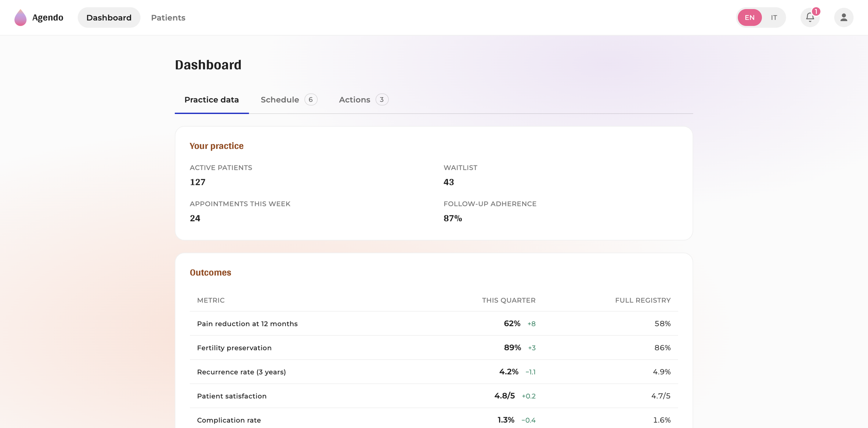Click the Agendo droplet logo icon
The image size is (868, 428).
(20, 18)
